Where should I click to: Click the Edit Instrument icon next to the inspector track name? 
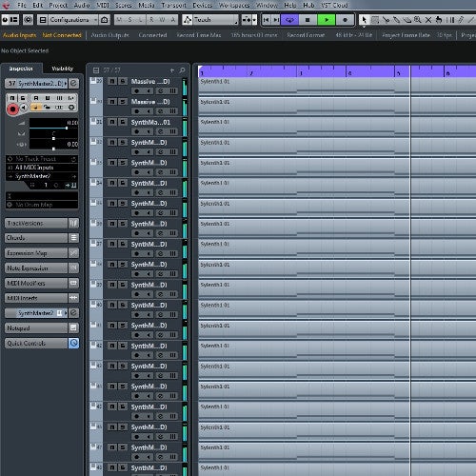(x=73, y=84)
